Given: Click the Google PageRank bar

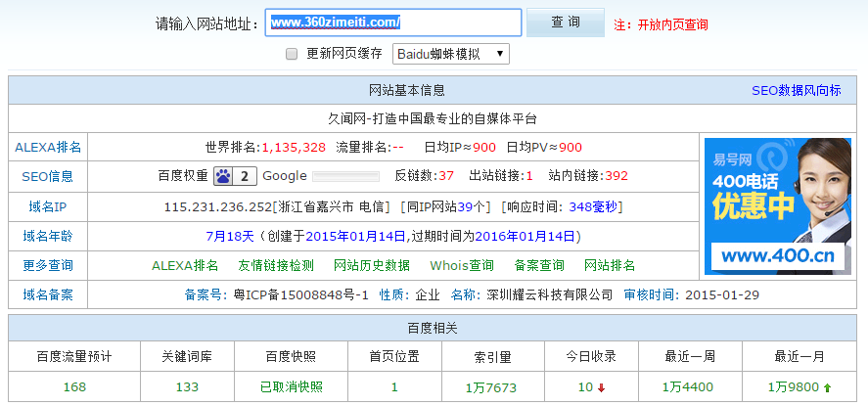Looking at the screenshot, I should point(346,176).
